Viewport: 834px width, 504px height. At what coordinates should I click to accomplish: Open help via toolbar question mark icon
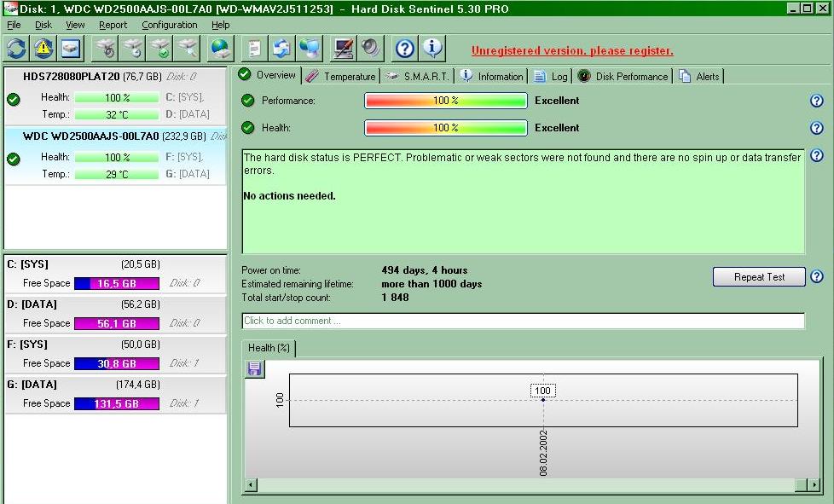click(405, 49)
